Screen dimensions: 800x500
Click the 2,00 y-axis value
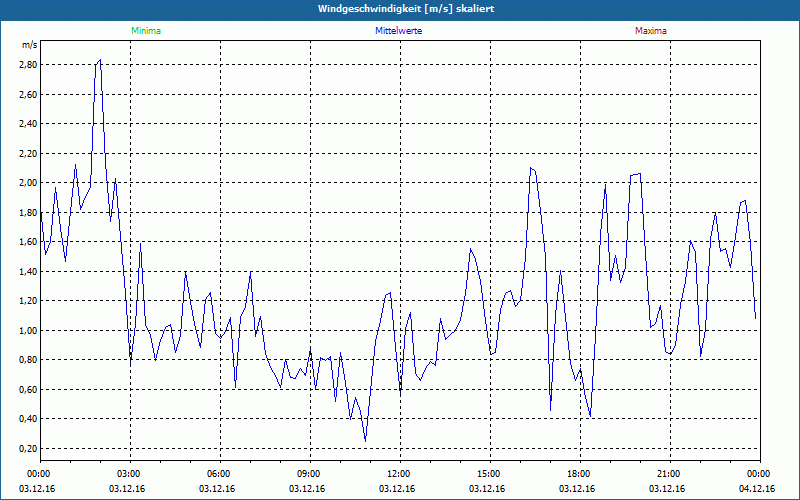click(x=29, y=183)
